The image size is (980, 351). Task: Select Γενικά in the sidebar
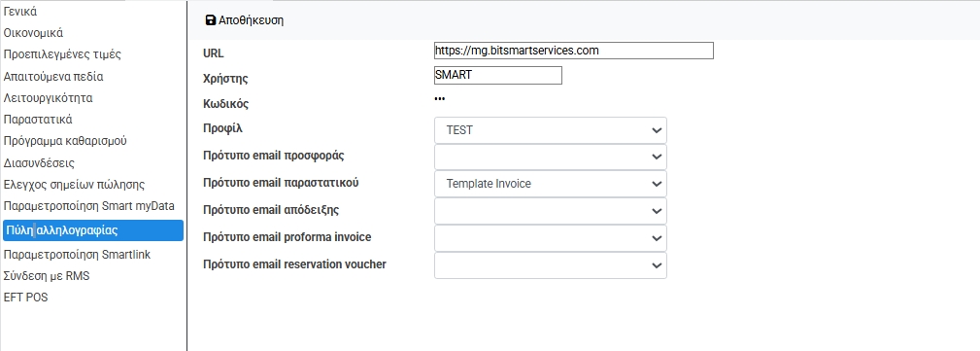(x=20, y=12)
